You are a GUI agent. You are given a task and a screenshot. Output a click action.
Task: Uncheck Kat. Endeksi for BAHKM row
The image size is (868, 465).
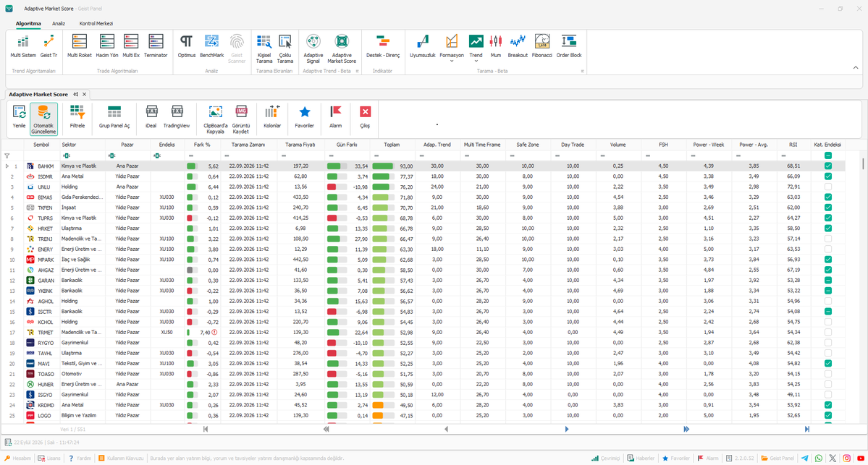tap(828, 166)
